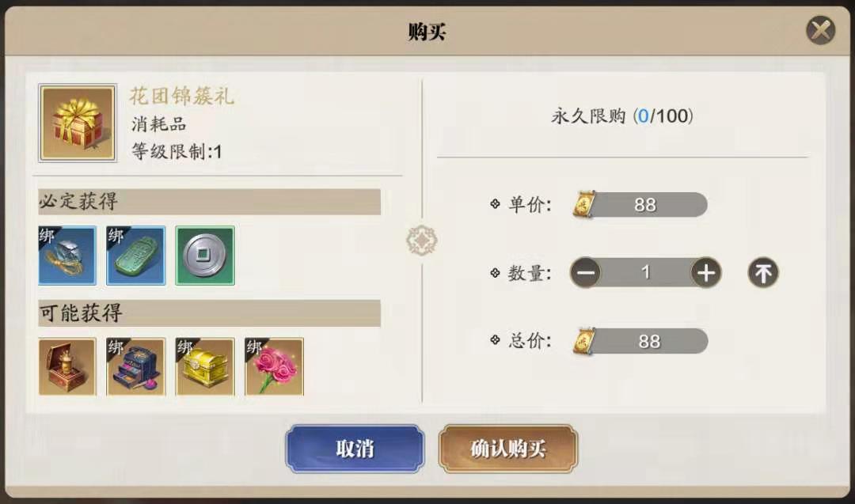855x504 pixels.
Task: Tap the pink rose bouquet item
Action: 274,366
